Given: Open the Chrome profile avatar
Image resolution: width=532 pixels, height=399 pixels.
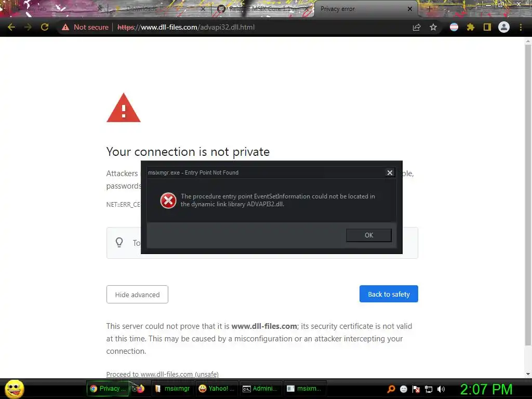Looking at the screenshot, I should click(504, 27).
